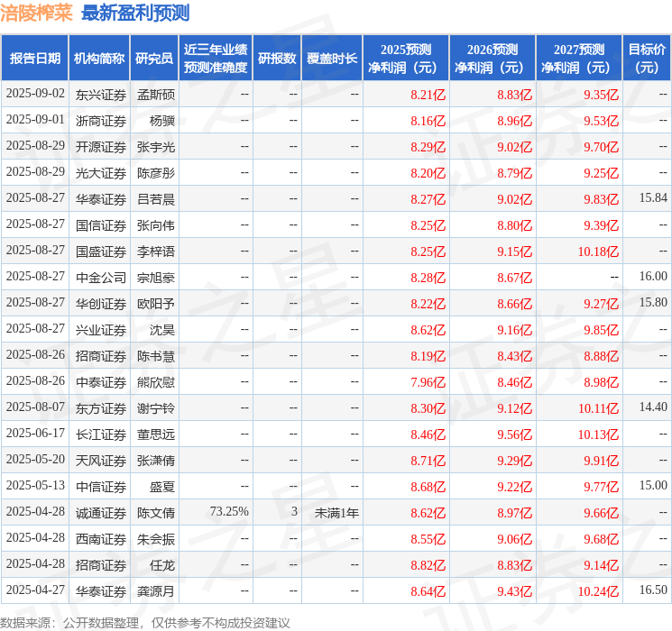Open the 东兴证券 institution entry

101,94
